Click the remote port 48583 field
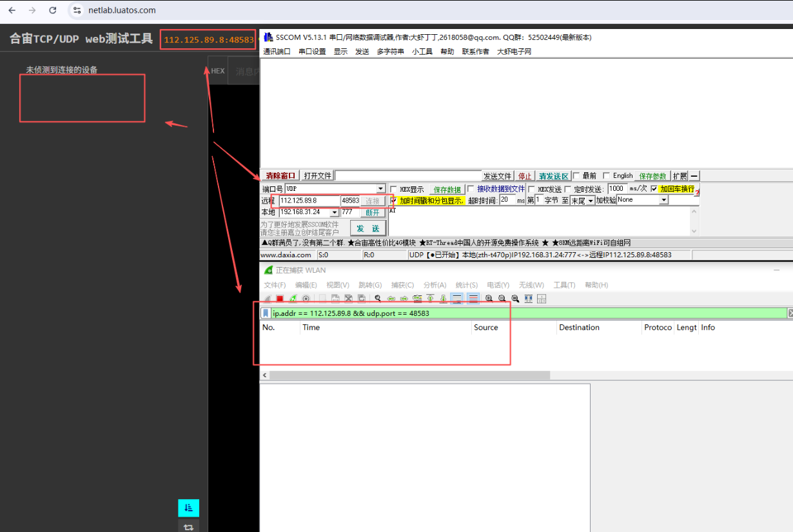Screen dimensions: 793x532 point(350,201)
